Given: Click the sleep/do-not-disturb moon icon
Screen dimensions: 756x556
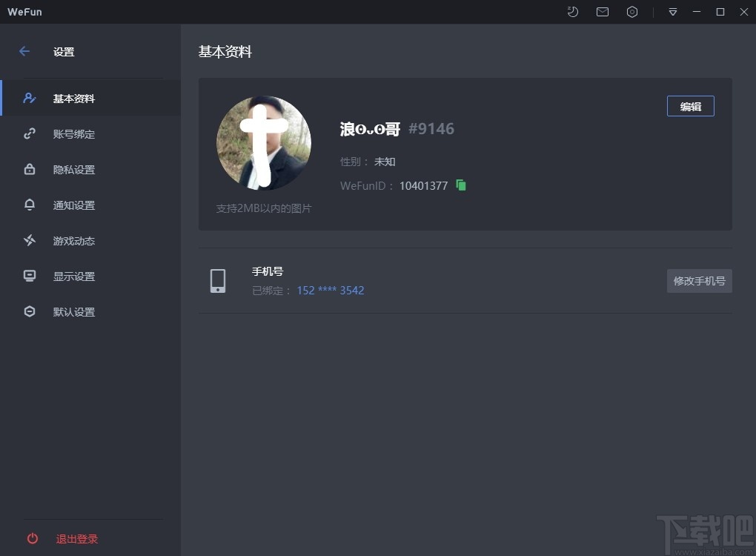Looking at the screenshot, I should pyautogui.click(x=572, y=12).
